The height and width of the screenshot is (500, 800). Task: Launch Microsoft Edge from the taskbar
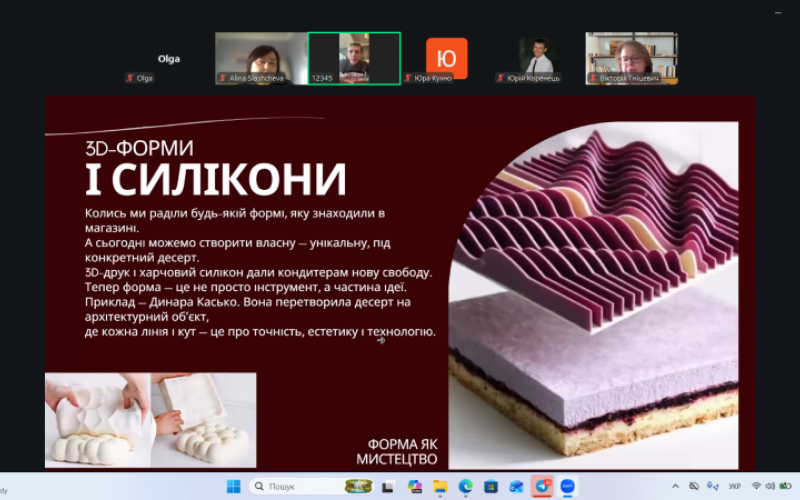tap(465, 487)
